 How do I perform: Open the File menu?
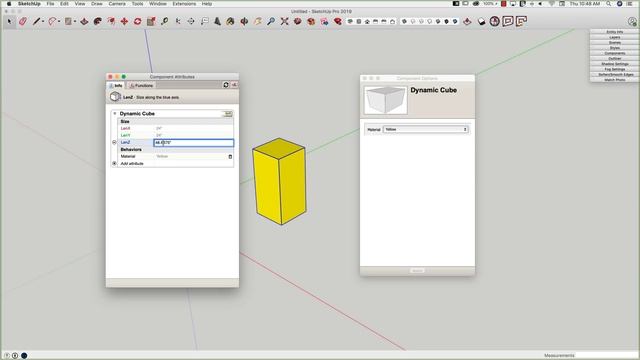(x=50, y=4)
